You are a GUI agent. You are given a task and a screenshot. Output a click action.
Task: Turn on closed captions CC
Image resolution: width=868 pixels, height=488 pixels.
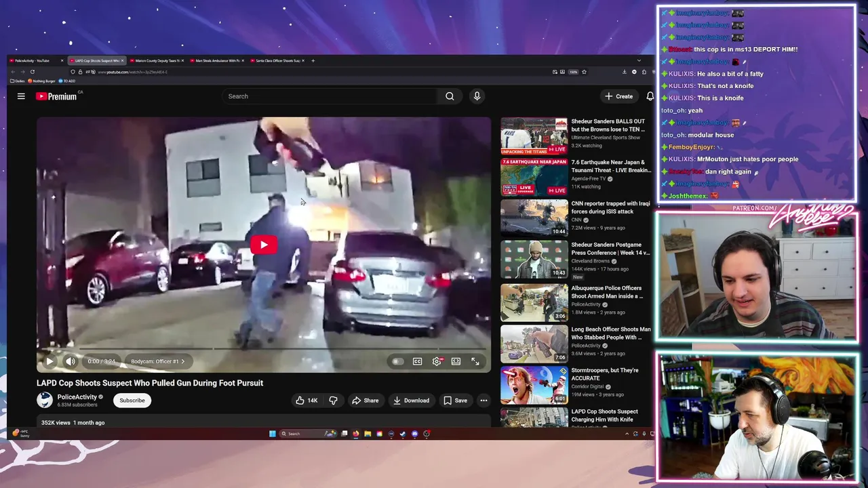pos(417,361)
